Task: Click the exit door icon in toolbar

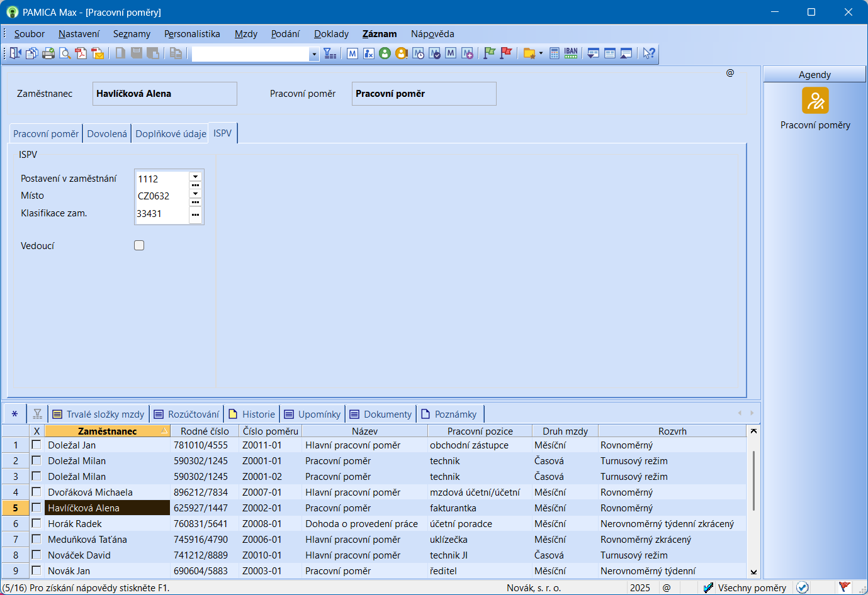Action: 16,53
